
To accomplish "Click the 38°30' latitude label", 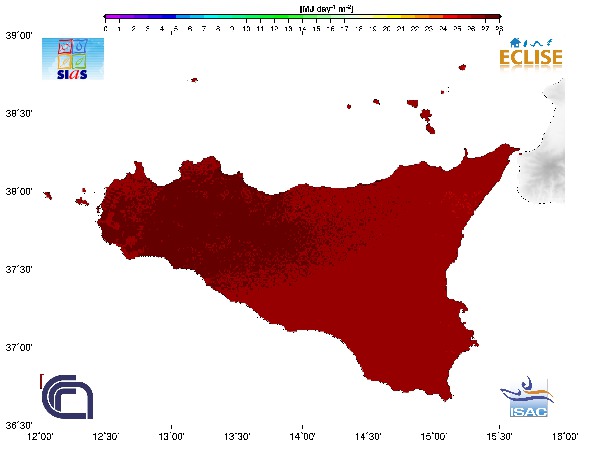I will (19, 114).
